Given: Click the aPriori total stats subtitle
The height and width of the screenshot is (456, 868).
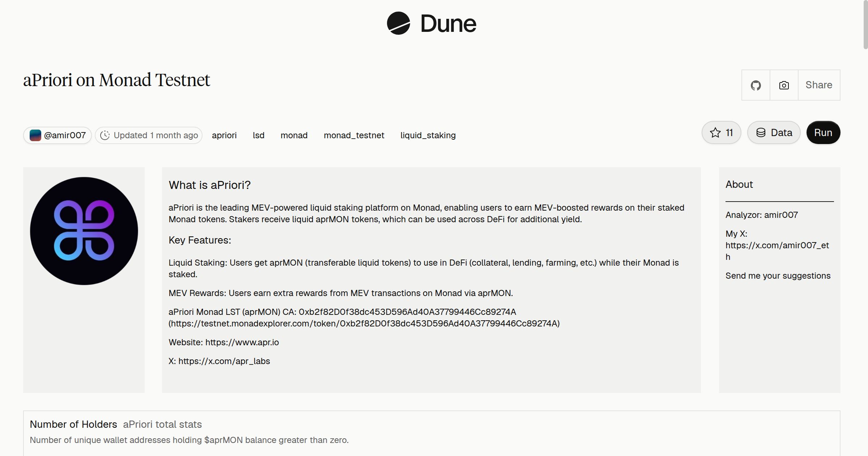Looking at the screenshot, I should [x=162, y=424].
